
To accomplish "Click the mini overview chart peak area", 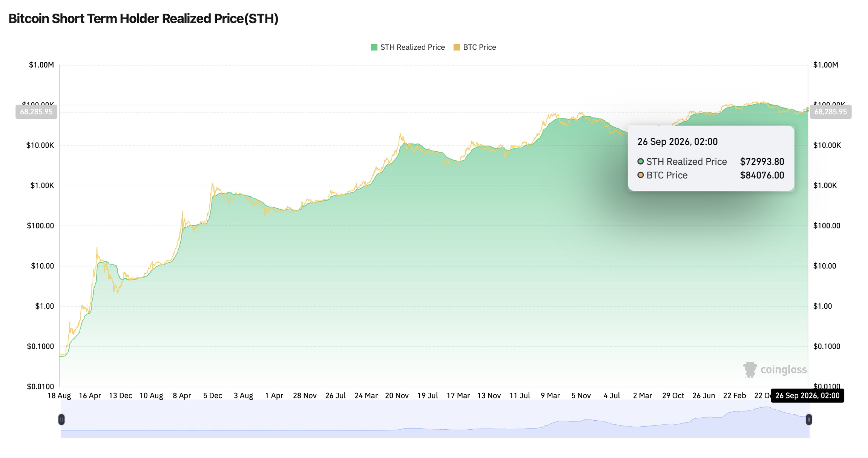I will point(765,411).
